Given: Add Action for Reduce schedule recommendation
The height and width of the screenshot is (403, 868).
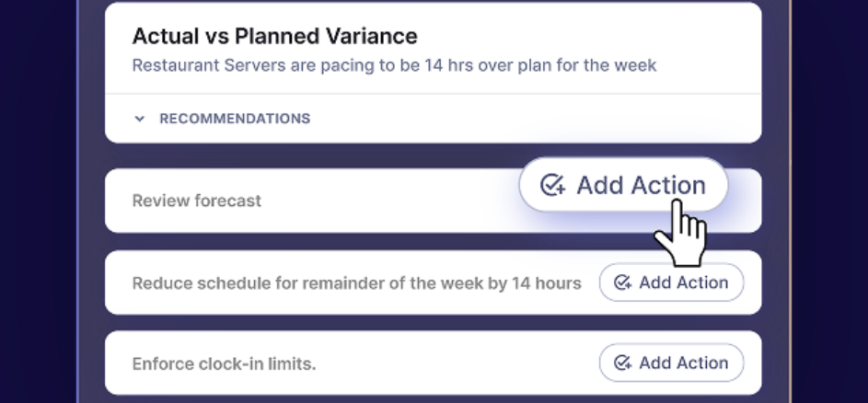Looking at the screenshot, I should [672, 282].
